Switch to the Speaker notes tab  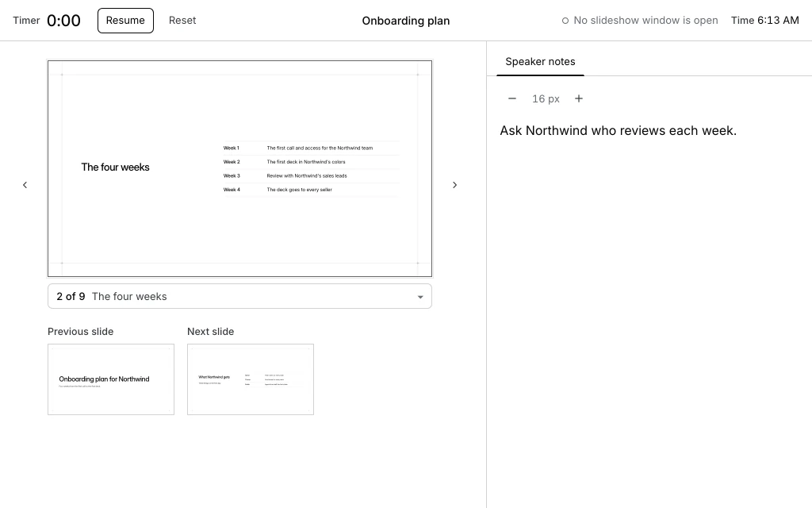pyautogui.click(x=540, y=62)
